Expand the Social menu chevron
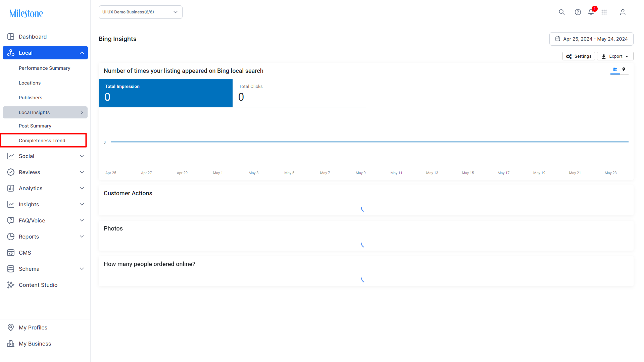Viewport: 644px width, 362px height. pos(82,156)
